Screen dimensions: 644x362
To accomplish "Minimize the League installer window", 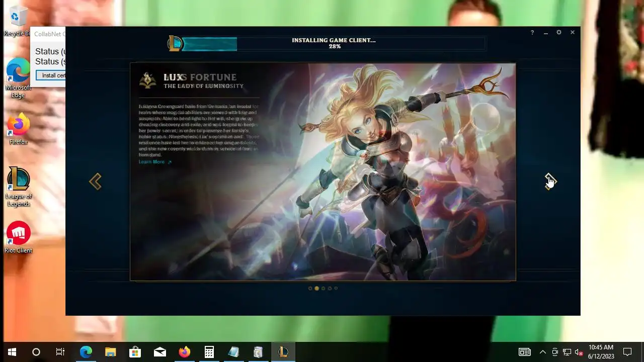I will point(546,33).
